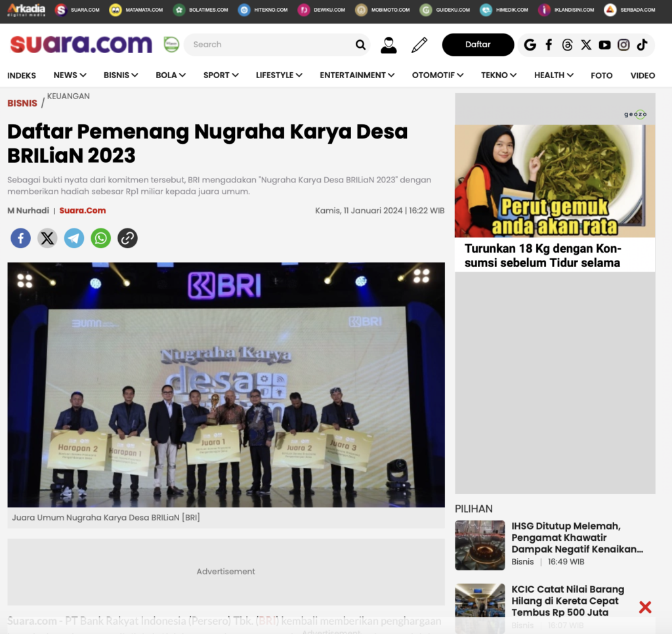The width and height of the screenshot is (672, 634).
Task: Open Facebook icon in header
Action: coord(549,45)
